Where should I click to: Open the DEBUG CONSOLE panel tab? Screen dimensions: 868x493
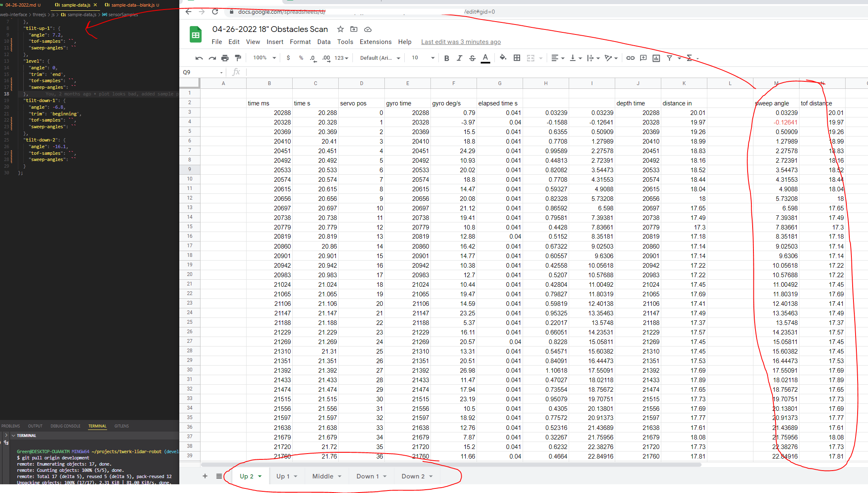click(x=66, y=426)
